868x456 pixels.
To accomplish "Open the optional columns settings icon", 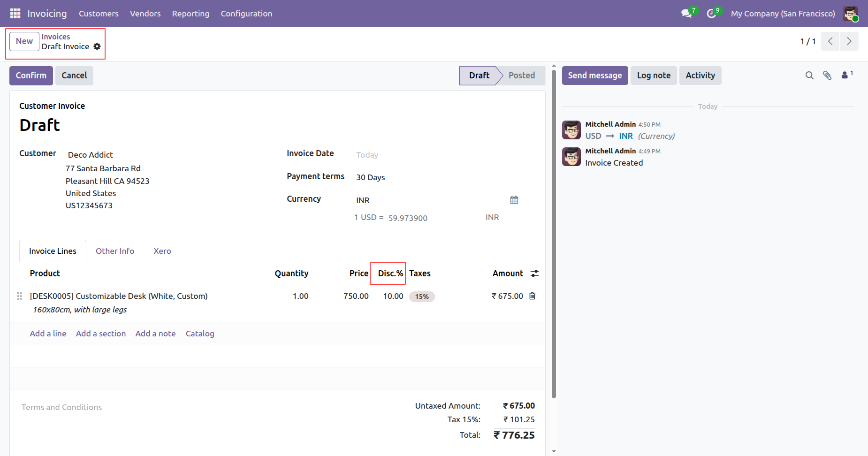I will click(534, 274).
